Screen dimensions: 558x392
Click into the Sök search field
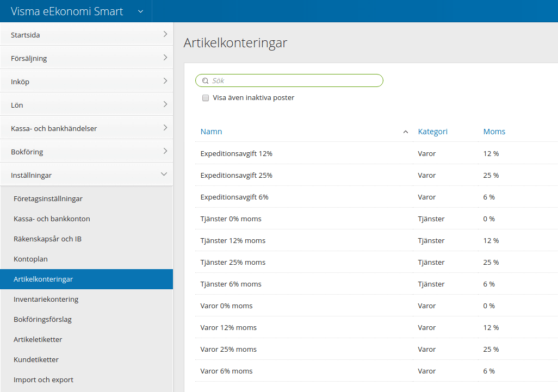294,81
